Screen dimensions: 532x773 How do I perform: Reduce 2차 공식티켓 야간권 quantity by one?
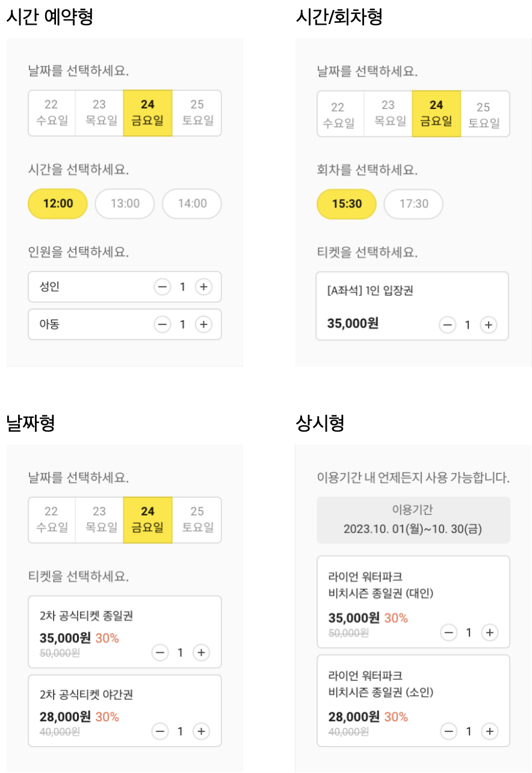[x=160, y=731]
